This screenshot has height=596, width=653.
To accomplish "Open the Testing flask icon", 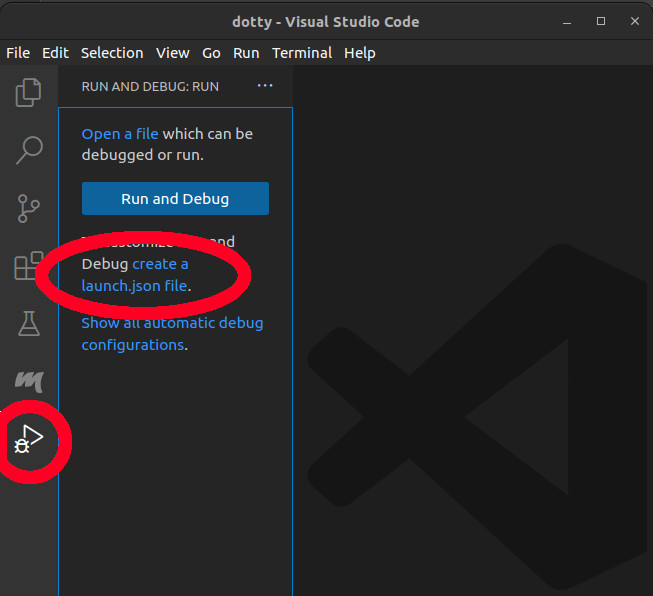I will 29,323.
